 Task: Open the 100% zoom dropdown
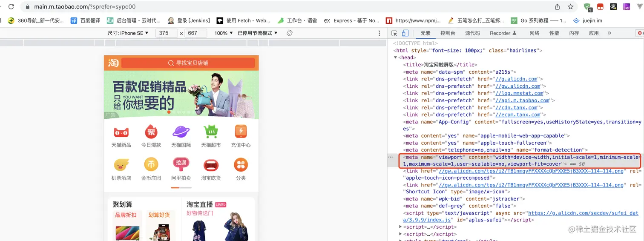[224, 33]
